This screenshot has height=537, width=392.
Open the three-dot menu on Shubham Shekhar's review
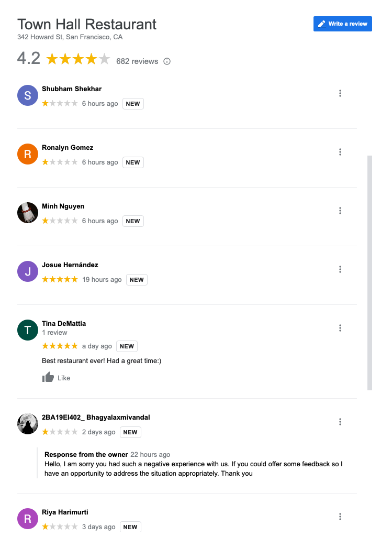point(340,93)
